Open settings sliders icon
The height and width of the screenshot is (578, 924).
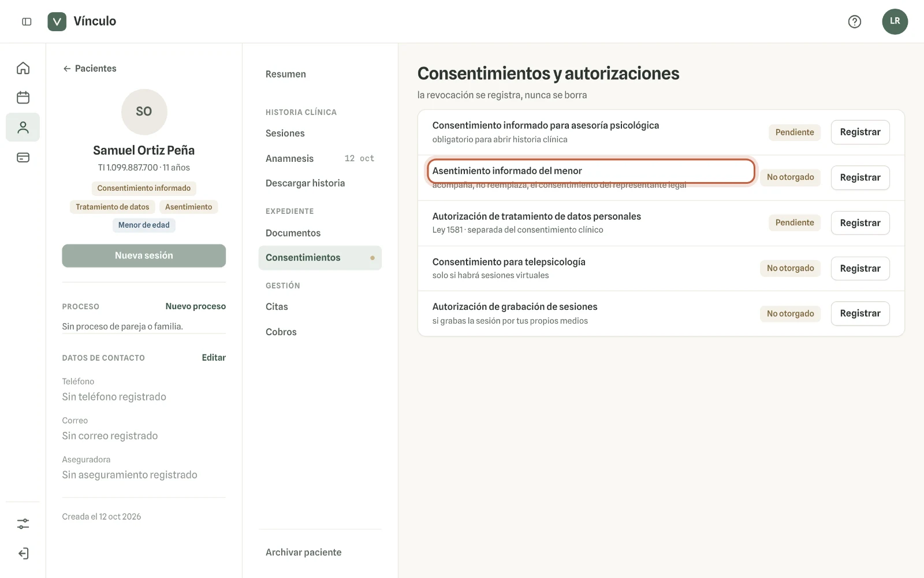(23, 524)
